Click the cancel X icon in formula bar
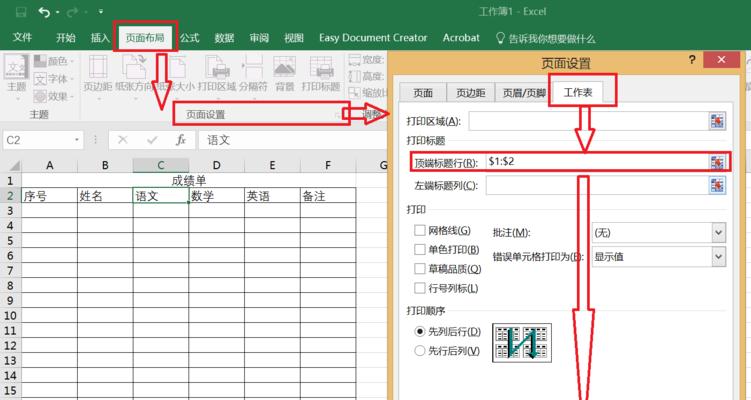 tap(123, 140)
